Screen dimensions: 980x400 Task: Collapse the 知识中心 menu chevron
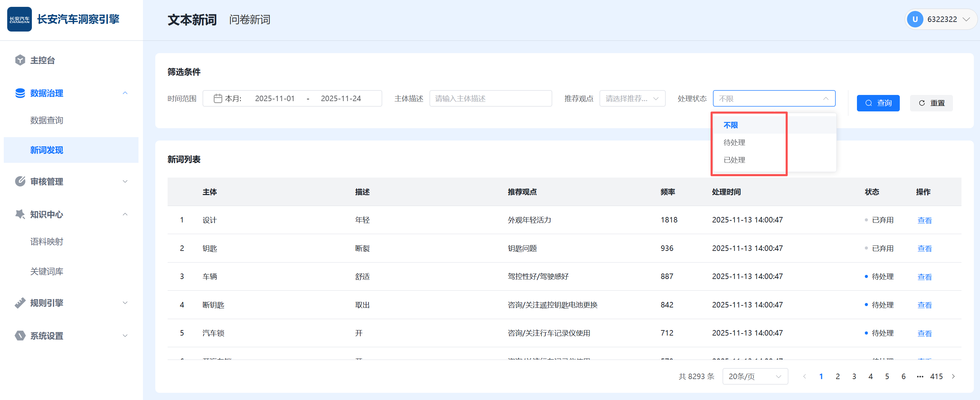(x=125, y=214)
